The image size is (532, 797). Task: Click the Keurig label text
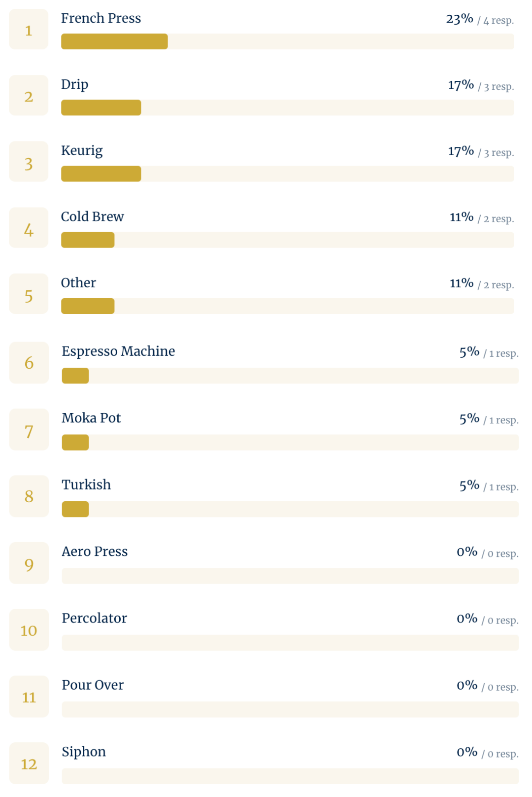(x=82, y=151)
